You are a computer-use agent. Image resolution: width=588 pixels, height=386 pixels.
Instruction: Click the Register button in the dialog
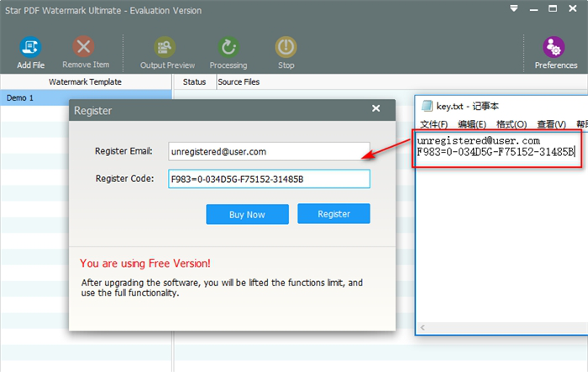pyautogui.click(x=333, y=214)
